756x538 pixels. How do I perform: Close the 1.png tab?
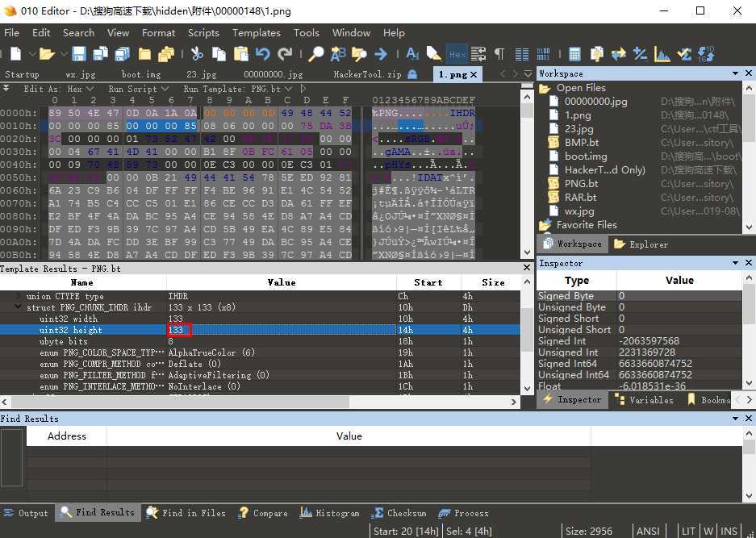(474, 74)
